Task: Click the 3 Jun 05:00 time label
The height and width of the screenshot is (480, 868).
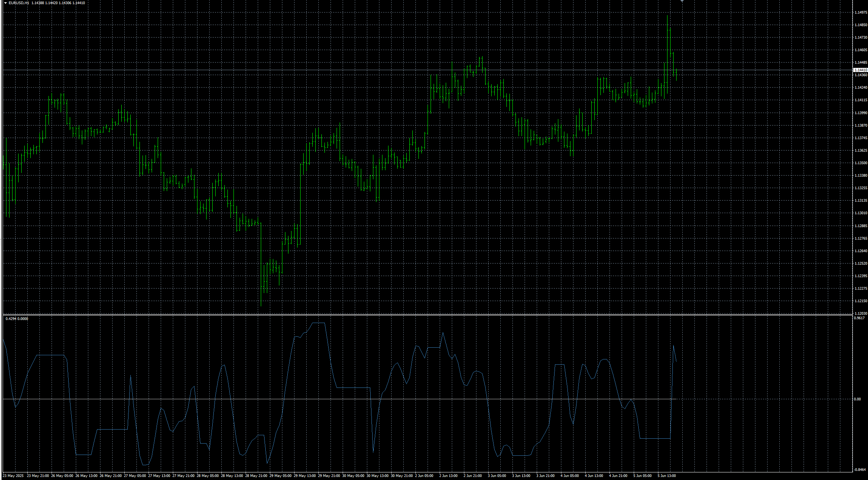Action: (x=497, y=476)
